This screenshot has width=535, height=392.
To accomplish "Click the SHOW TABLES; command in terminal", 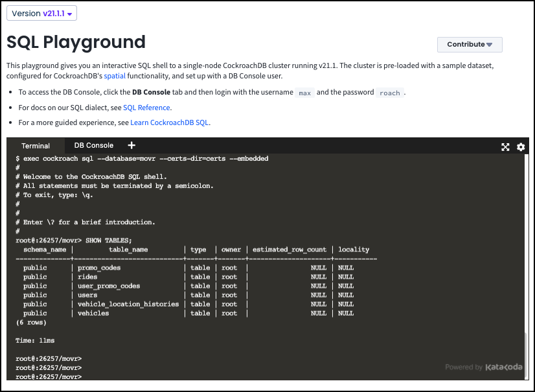I will [109, 240].
